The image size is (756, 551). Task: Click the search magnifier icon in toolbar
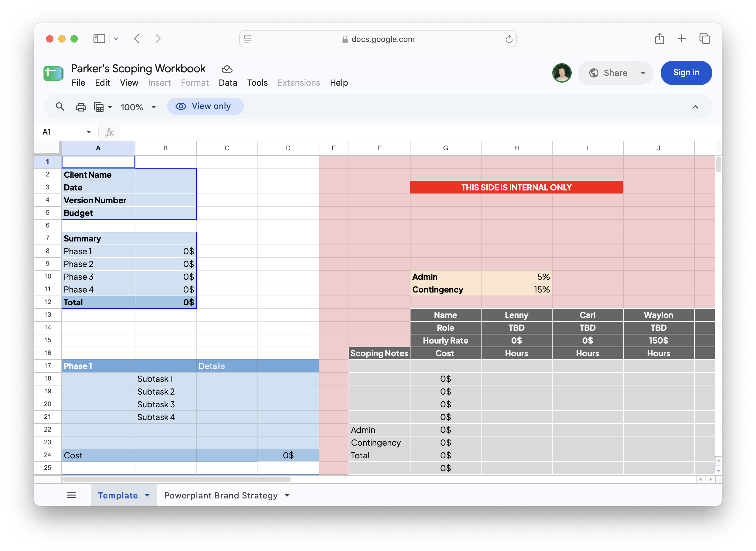pos(60,107)
